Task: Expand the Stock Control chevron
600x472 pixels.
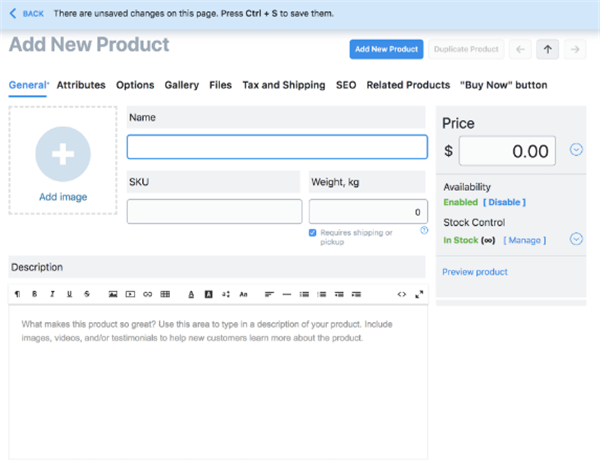Action: (576, 239)
